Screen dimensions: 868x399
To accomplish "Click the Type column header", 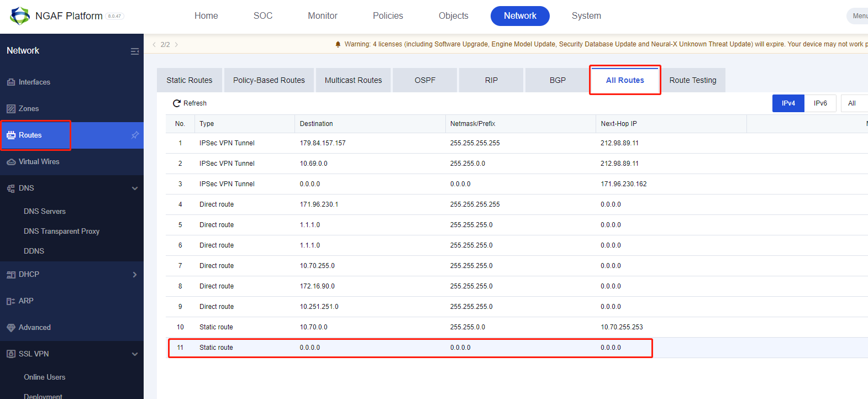I will pyautogui.click(x=245, y=124).
